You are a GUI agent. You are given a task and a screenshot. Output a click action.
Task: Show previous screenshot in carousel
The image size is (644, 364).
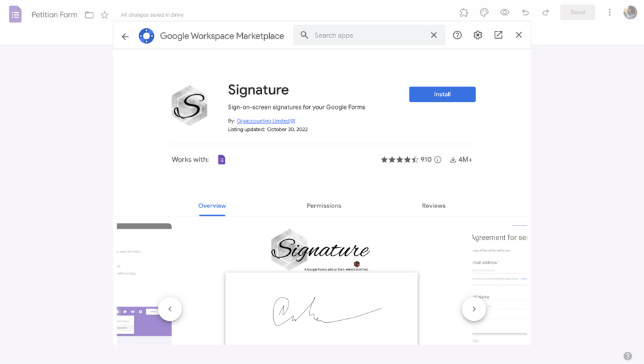(170, 309)
